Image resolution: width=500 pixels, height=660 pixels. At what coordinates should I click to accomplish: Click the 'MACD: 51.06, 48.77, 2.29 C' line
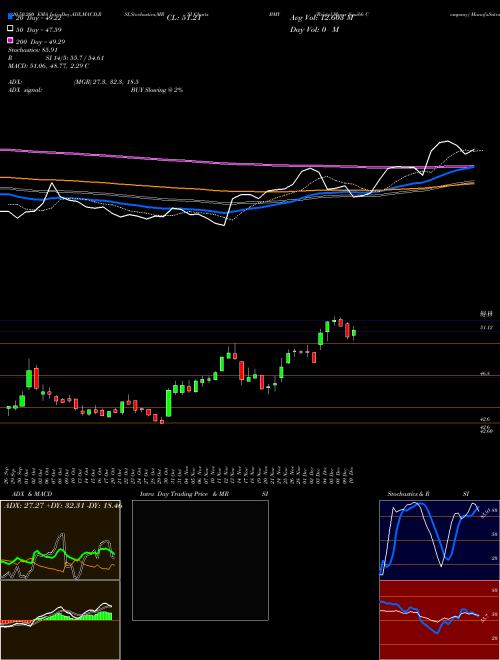click(48, 66)
